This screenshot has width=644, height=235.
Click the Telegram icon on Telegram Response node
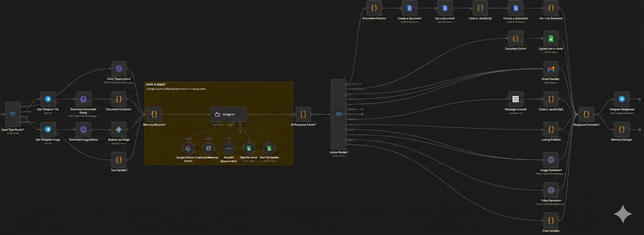click(x=622, y=99)
